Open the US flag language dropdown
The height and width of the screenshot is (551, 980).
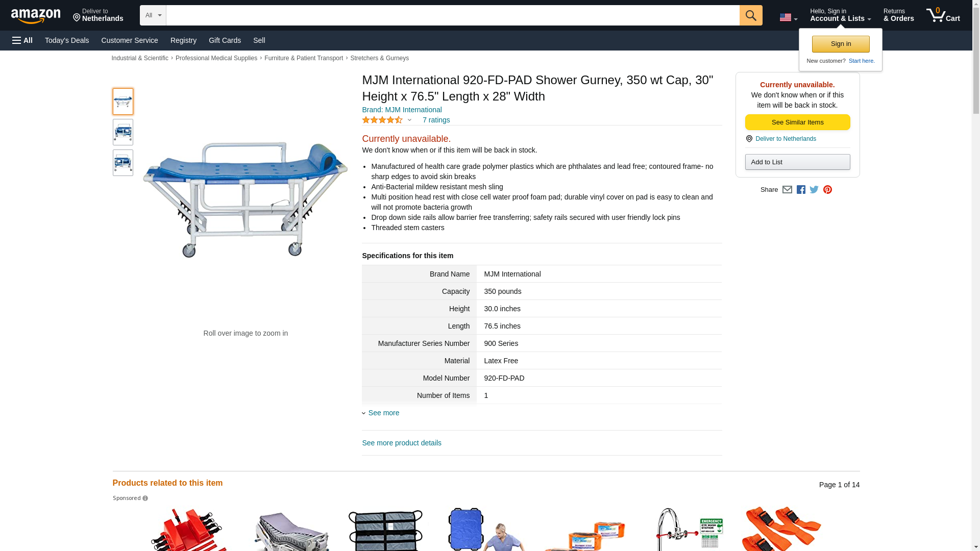tap(788, 17)
